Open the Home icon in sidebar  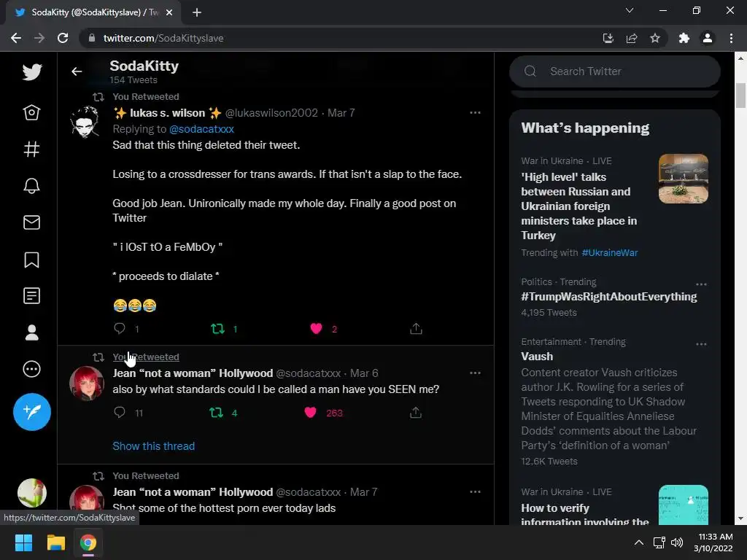click(x=31, y=112)
